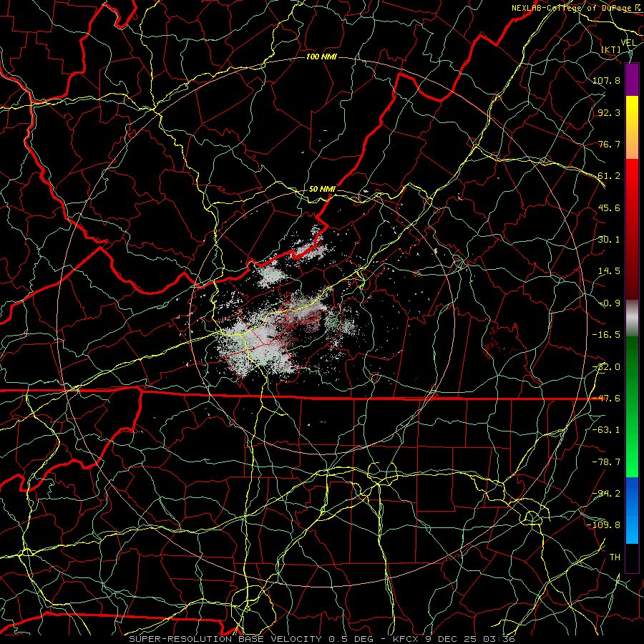The image size is (644, 644).
Task: Pick the purple segment of the color bar
Action: tap(632, 79)
